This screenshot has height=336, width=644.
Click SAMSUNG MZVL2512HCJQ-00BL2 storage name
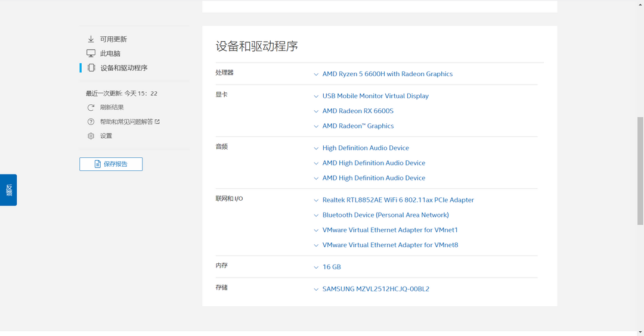[376, 289]
